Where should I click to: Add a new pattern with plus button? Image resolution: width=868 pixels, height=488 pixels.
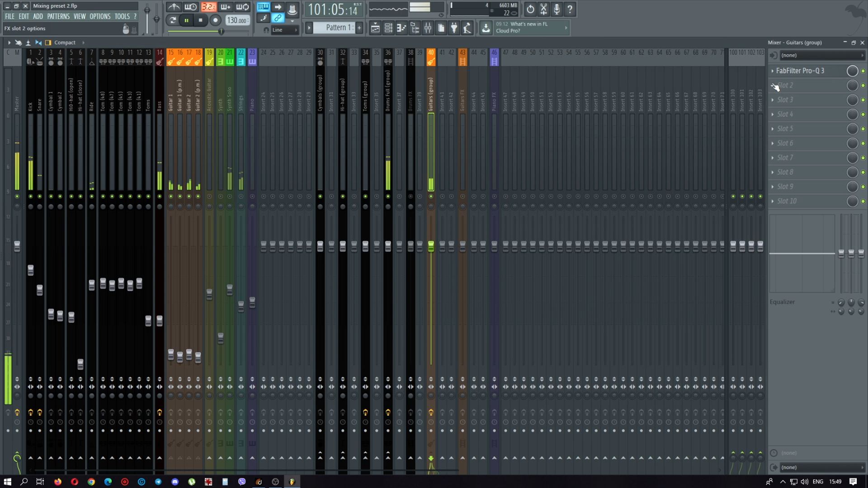click(x=359, y=28)
